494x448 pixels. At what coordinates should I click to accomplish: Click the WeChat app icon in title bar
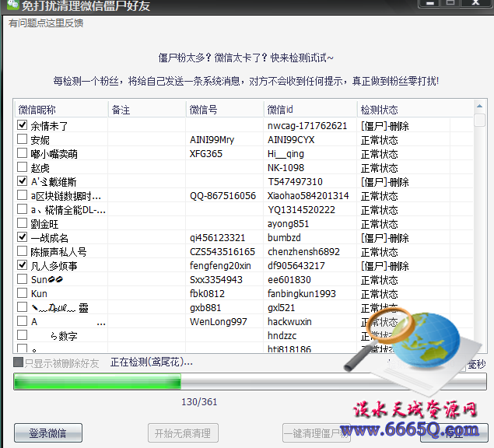(12, 5)
